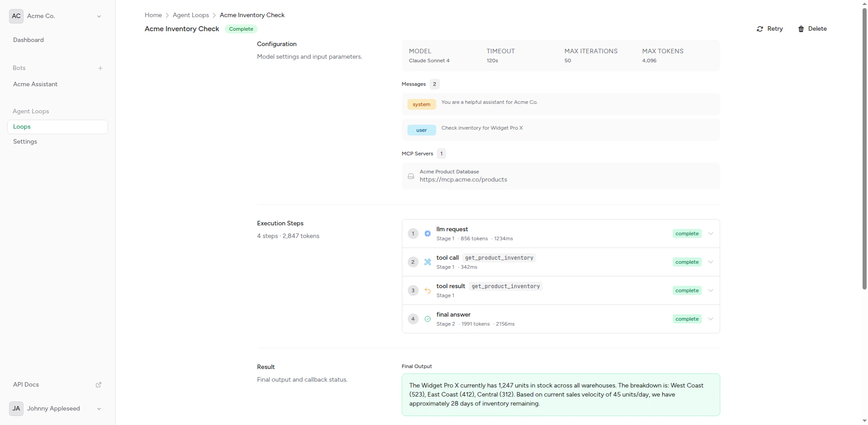Image resolution: width=868 pixels, height=425 pixels.
Task: Click '4 steps · 2,847 tokens' summary
Action: [x=288, y=236]
